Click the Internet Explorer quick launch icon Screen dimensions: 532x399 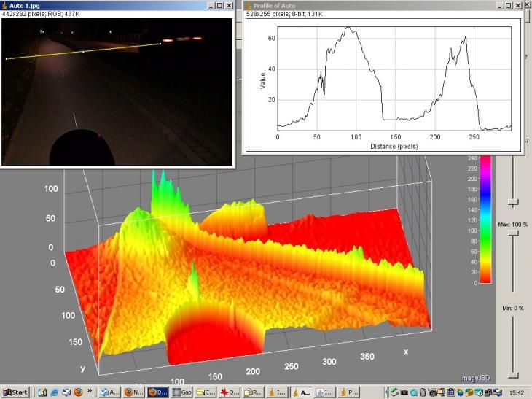point(54,392)
